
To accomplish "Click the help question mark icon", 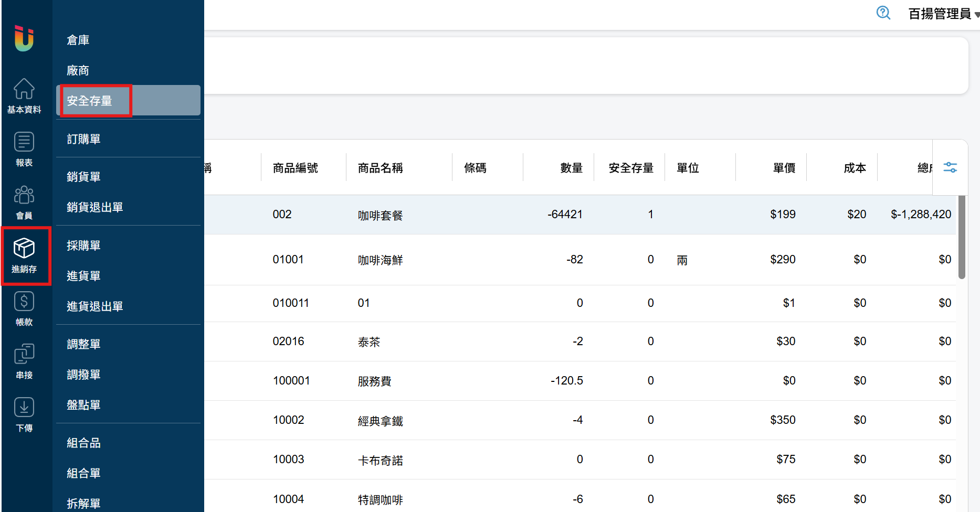I will point(883,13).
